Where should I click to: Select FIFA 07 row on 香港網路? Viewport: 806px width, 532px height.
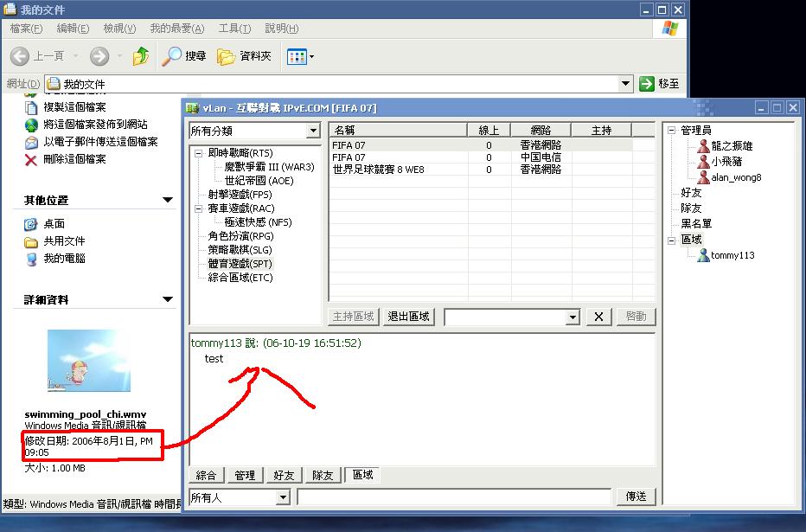point(481,145)
